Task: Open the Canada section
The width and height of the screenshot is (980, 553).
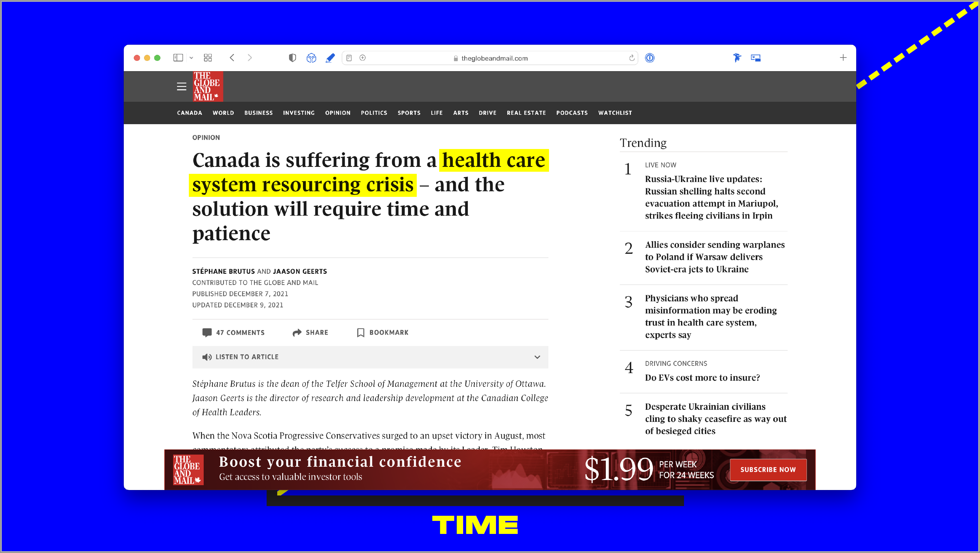Action: pyautogui.click(x=189, y=113)
